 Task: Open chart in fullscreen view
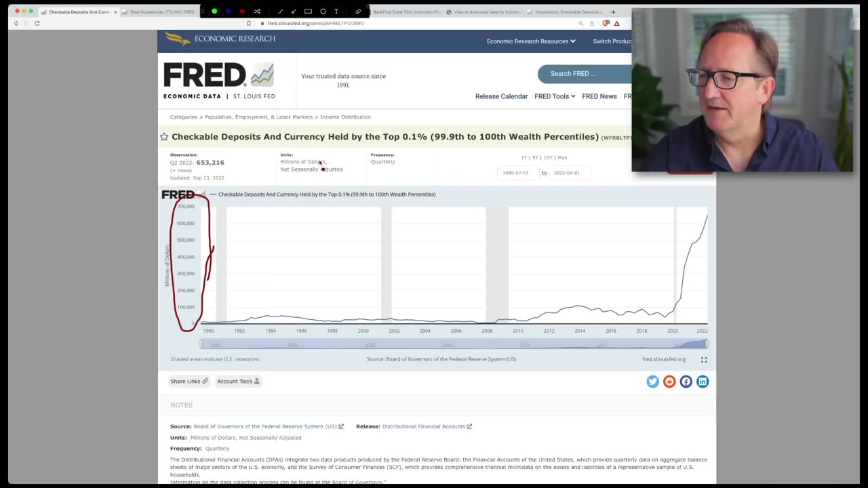coord(704,360)
